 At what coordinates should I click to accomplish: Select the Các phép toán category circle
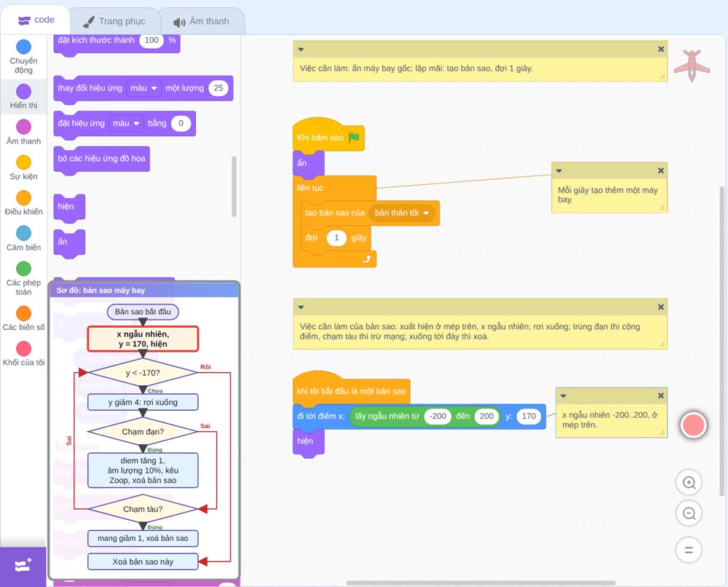pyautogui.click(x=24, y=269)
